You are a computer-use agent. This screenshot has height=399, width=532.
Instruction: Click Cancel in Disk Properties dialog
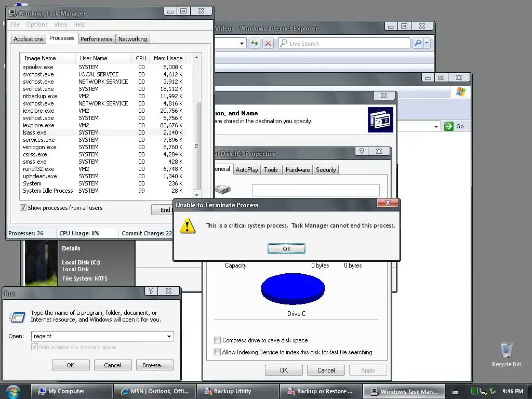point(326,370)
